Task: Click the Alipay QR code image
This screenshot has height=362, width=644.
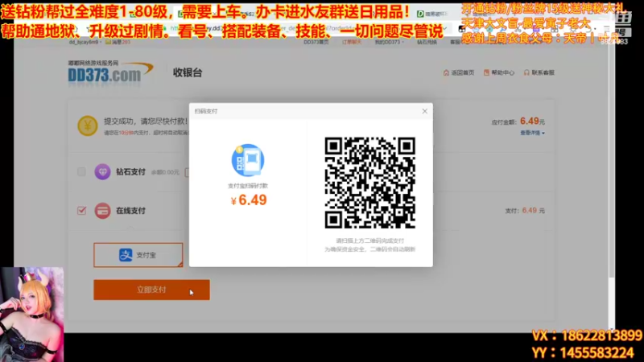Action: tap(369, 183)
